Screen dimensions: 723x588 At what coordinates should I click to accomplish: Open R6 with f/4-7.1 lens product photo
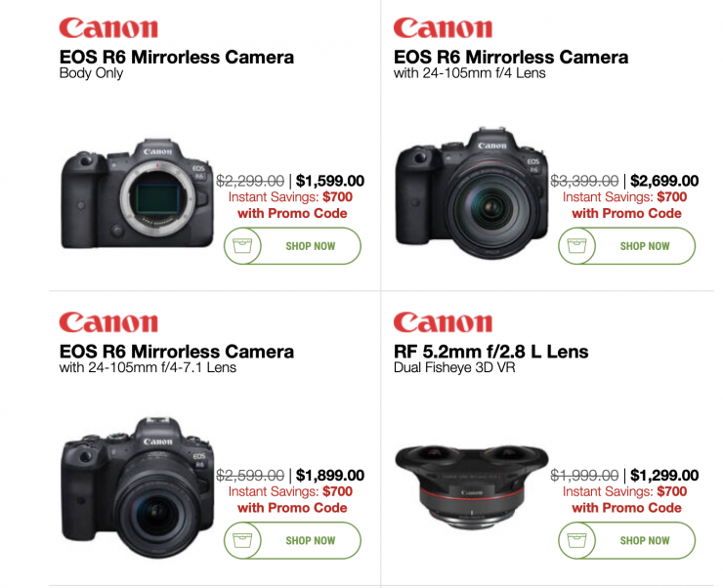coord(138,487)
